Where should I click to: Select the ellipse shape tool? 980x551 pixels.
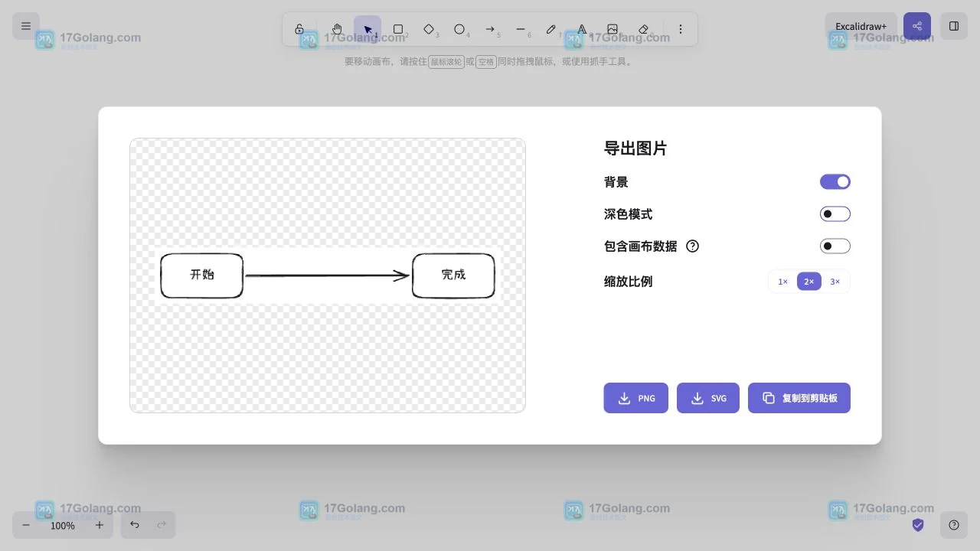(x=459, y=29)
